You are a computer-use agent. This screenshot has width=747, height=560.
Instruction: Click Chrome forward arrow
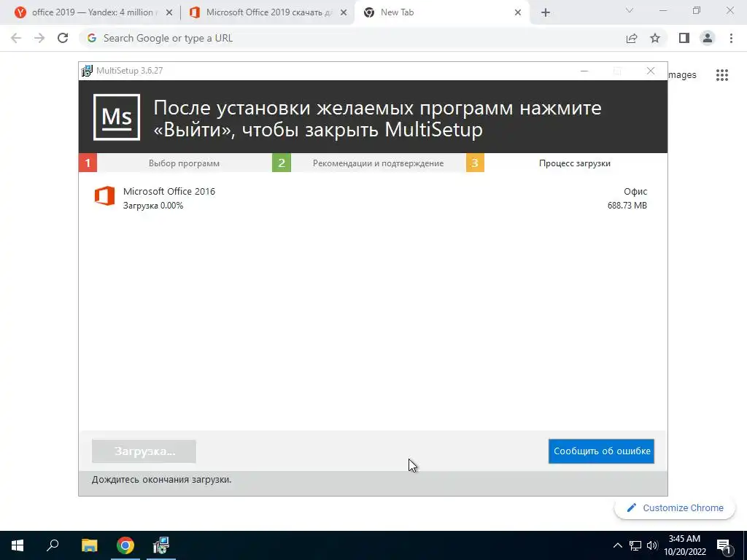(x=39, y=38)
